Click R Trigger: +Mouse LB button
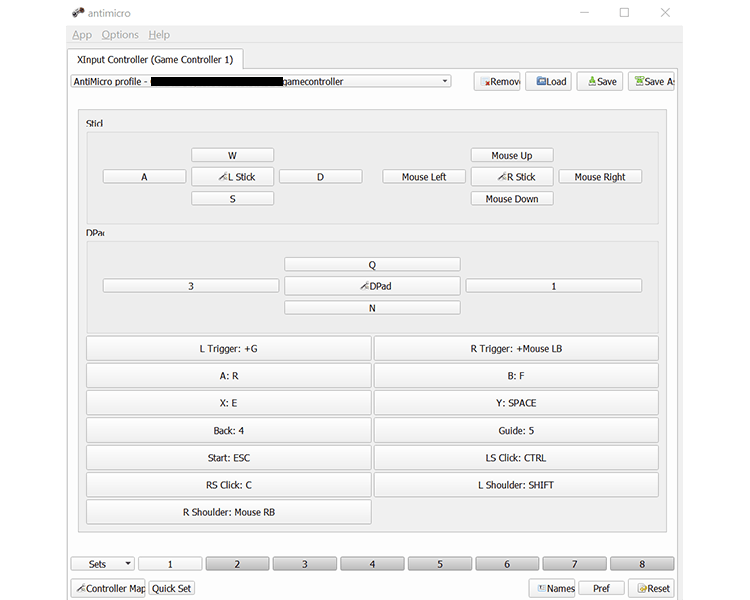The height and width of the screenshot is (600, 750). [x=516, y=348]
